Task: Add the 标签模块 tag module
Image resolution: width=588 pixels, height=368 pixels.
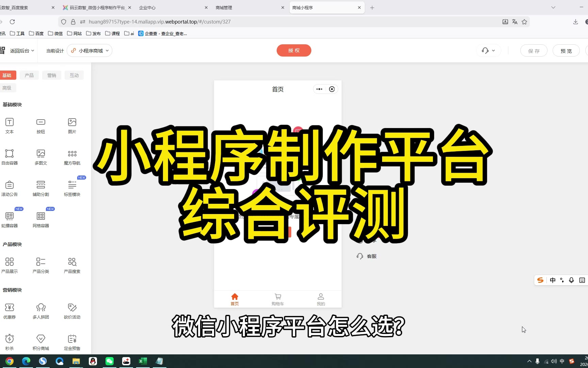Action: tap(72, 188)
